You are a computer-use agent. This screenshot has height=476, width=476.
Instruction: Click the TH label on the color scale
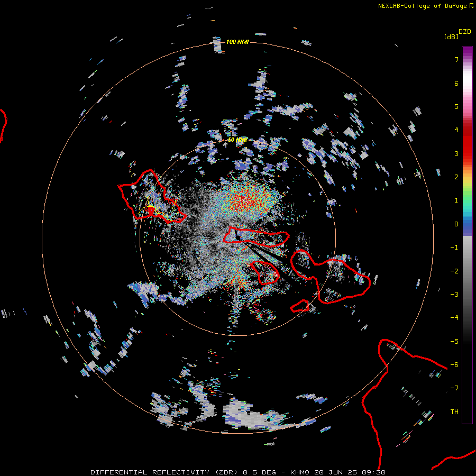click(454, 412)
